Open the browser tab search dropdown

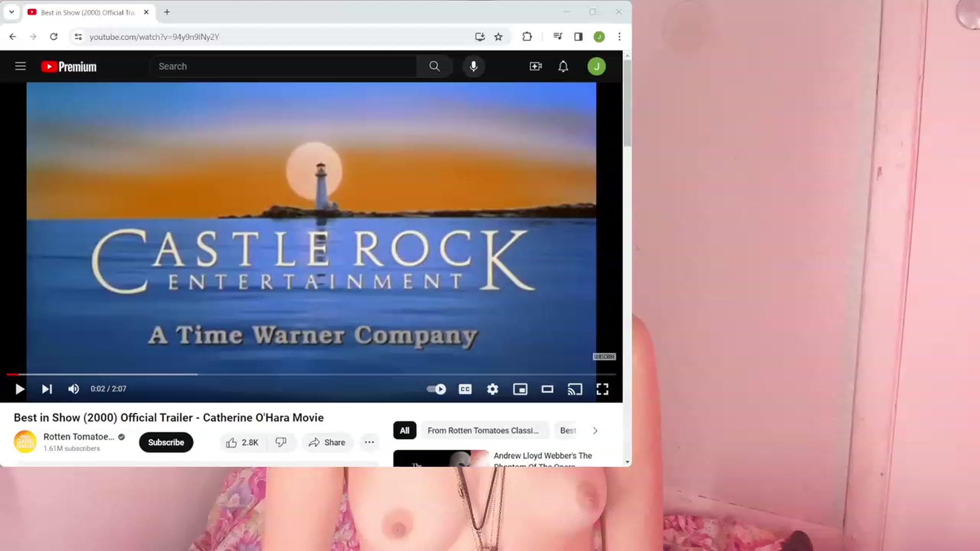(x=11, y=12)
